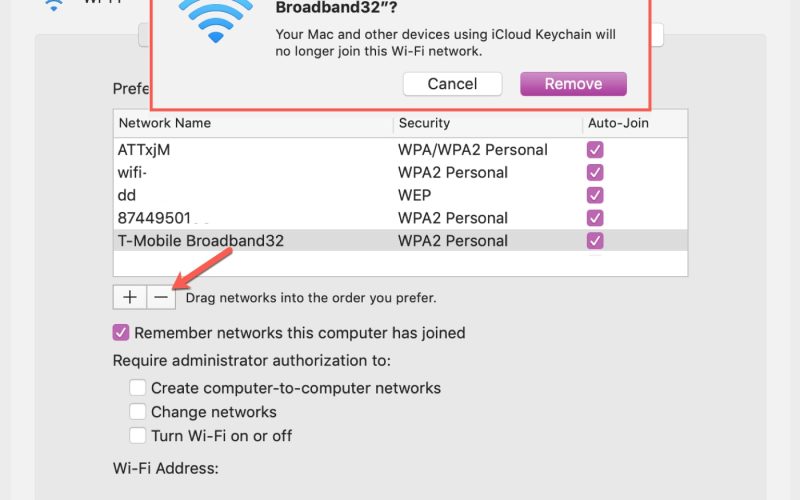Image resolution: width=800 pixels, height=500 pixels.
Task: Enable Turn Wi-Fi on or off checkbox
Action: pyautogui.click(x=138, y=436)
